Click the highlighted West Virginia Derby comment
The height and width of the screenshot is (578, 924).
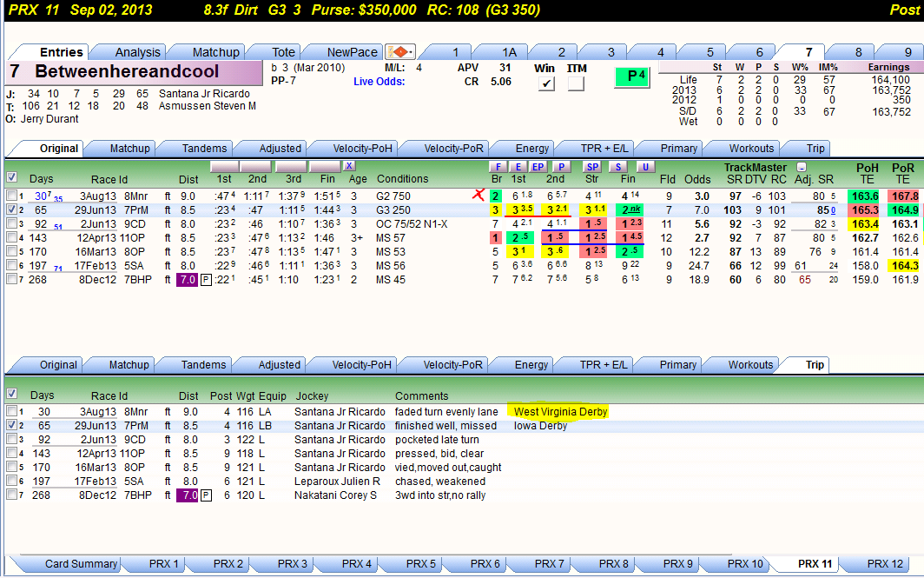(560, 412)
